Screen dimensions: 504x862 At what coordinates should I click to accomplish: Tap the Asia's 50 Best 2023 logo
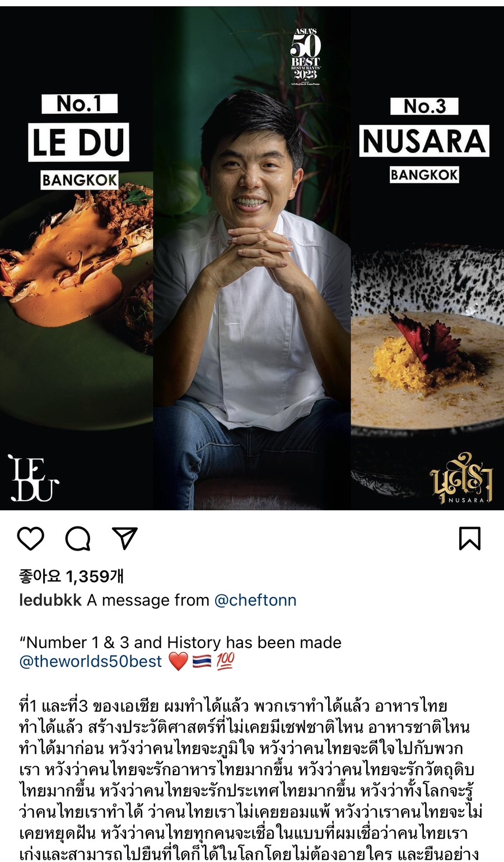coord(306,57)
